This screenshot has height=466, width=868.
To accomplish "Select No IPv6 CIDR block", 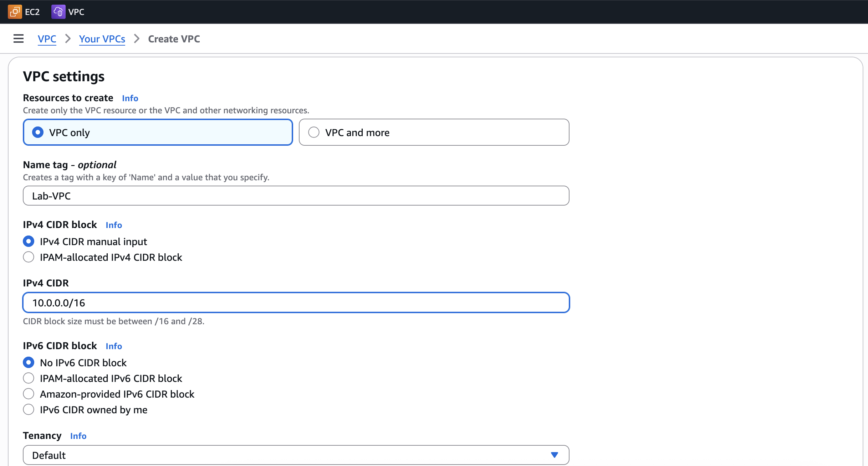I will pyautogui.click(x=29, y=363).
